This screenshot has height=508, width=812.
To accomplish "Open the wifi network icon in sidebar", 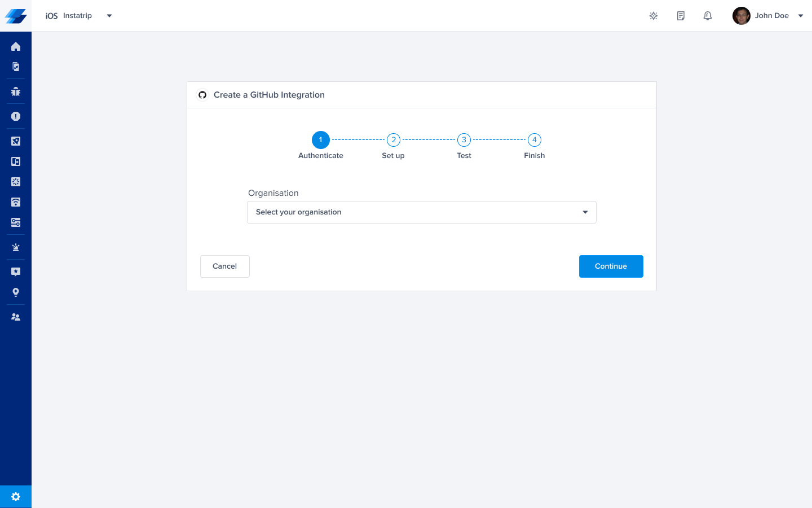I will (16, 202).
